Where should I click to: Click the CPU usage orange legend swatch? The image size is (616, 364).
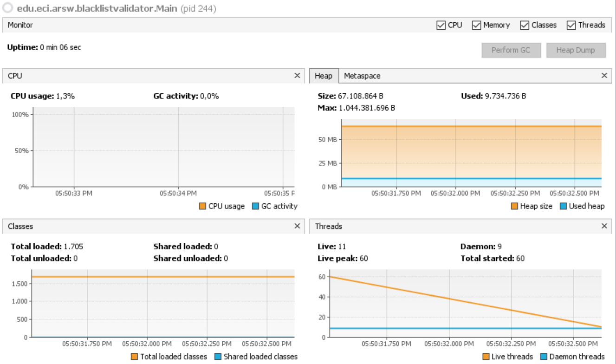(203, 206)
